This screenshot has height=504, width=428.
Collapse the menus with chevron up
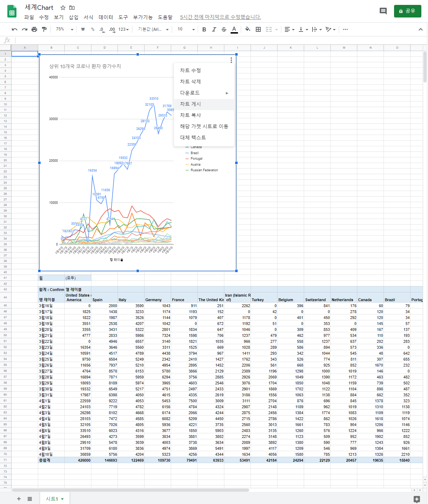click(x=421, y=29)
